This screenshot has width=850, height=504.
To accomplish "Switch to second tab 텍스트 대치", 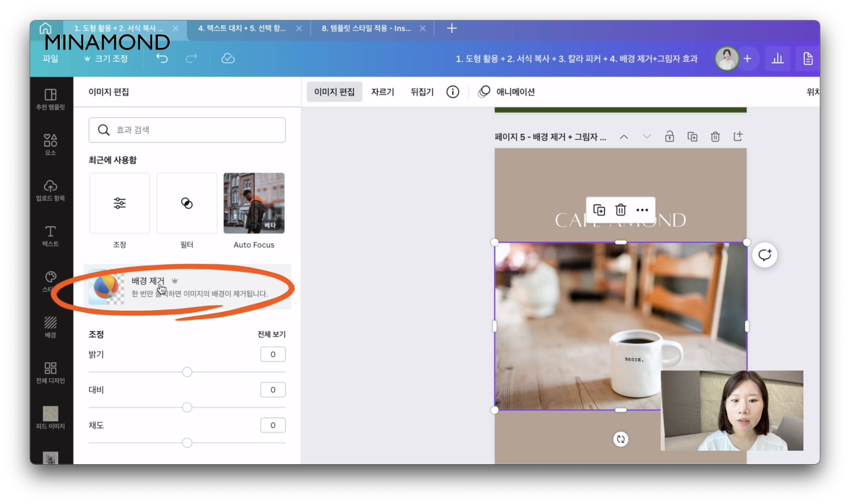I will pyautogui.click(x=242, y=28).
